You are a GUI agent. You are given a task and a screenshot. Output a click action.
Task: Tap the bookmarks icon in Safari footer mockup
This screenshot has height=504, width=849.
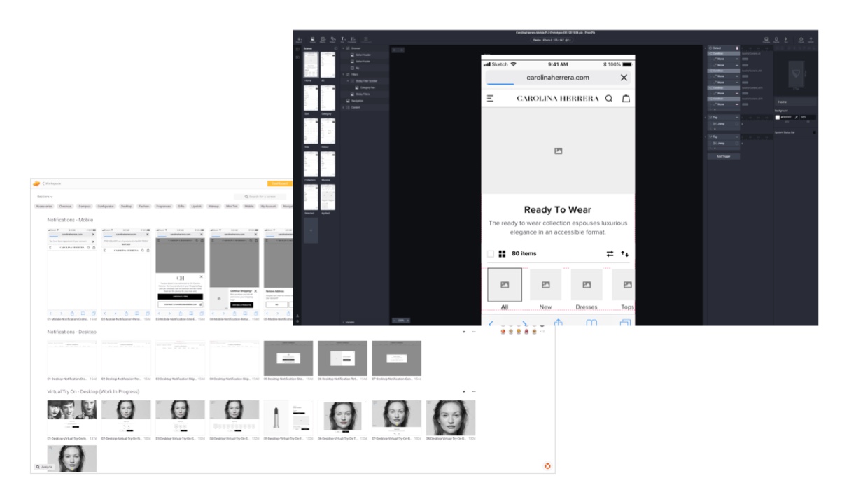click(591, 323)
